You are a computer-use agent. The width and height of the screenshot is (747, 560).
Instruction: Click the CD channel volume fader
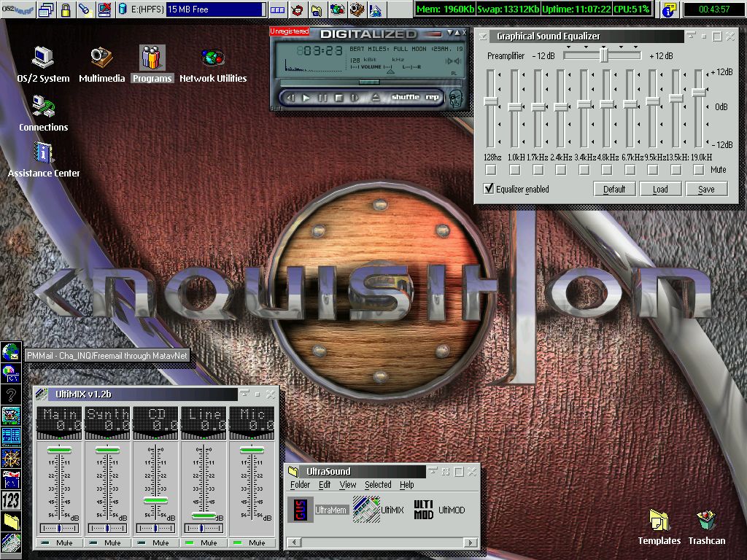click(x=155, y=500)
